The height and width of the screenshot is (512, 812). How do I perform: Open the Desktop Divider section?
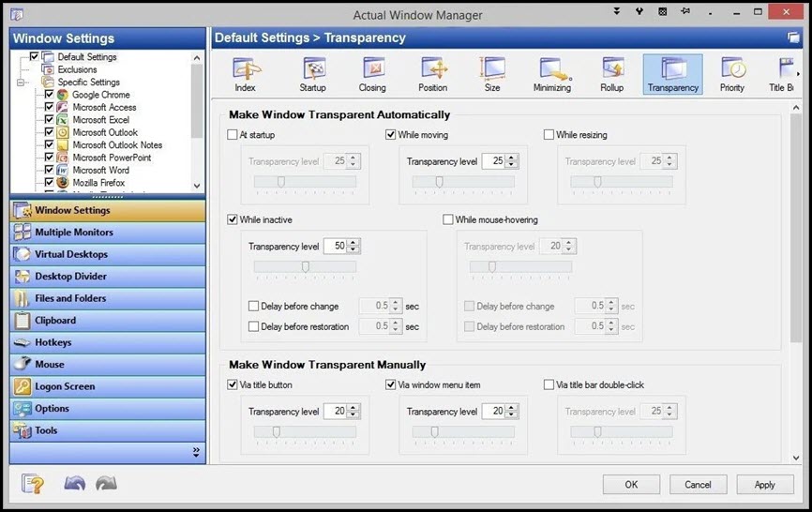107,277
